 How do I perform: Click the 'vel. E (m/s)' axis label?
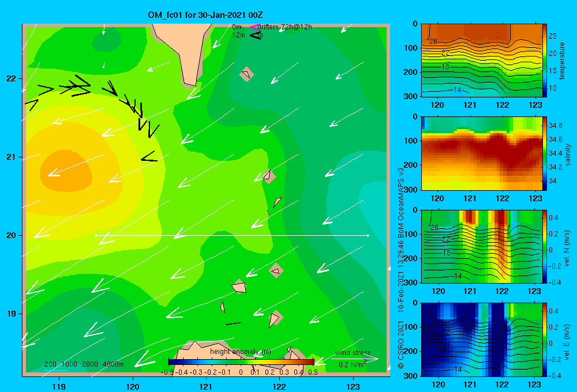coord(567,342)
